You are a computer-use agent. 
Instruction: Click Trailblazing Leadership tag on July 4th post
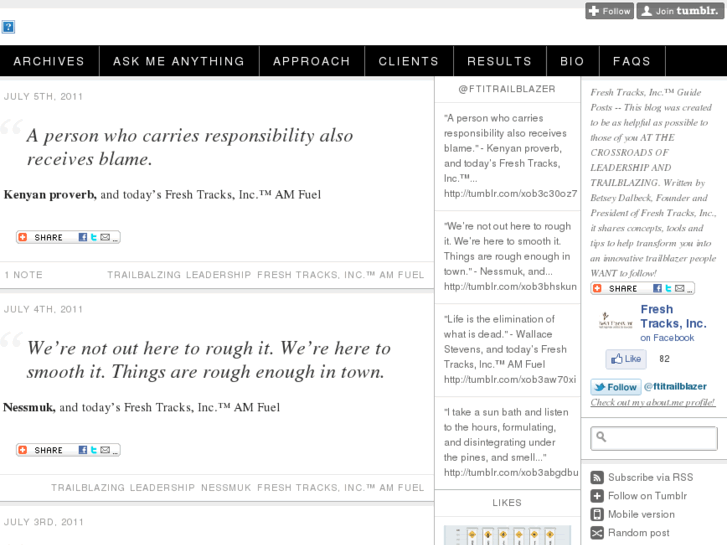click(x=123, y=488)
